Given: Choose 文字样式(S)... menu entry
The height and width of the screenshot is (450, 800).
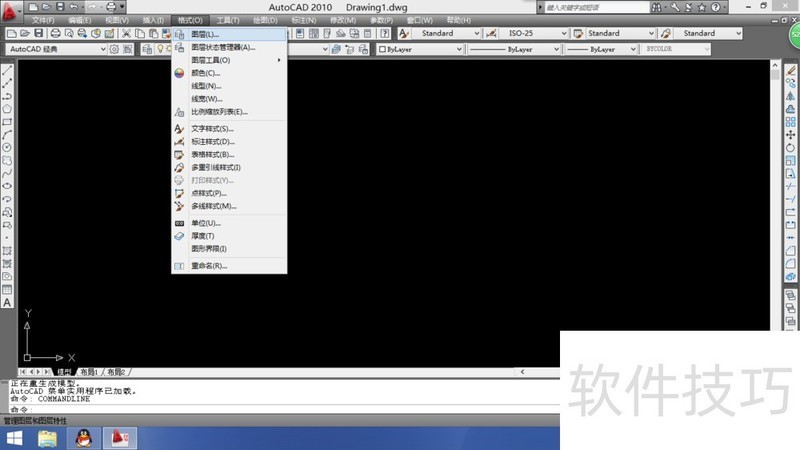Looking at the screenshot, I should click(230, 129).
